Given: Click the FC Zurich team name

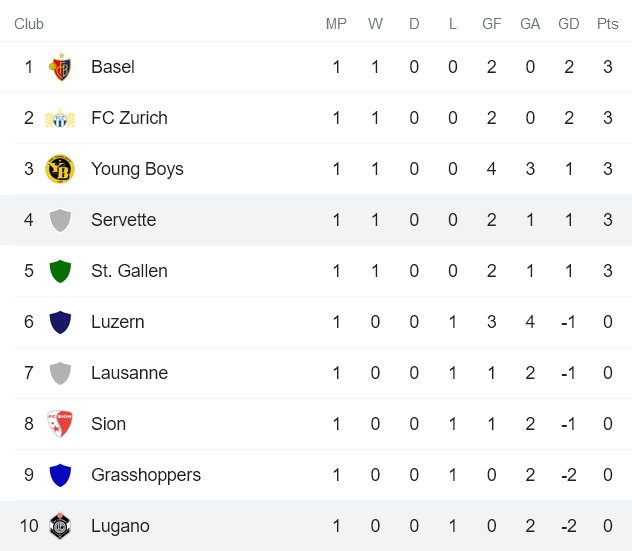Looking at the screenshot, I should 129,118.
